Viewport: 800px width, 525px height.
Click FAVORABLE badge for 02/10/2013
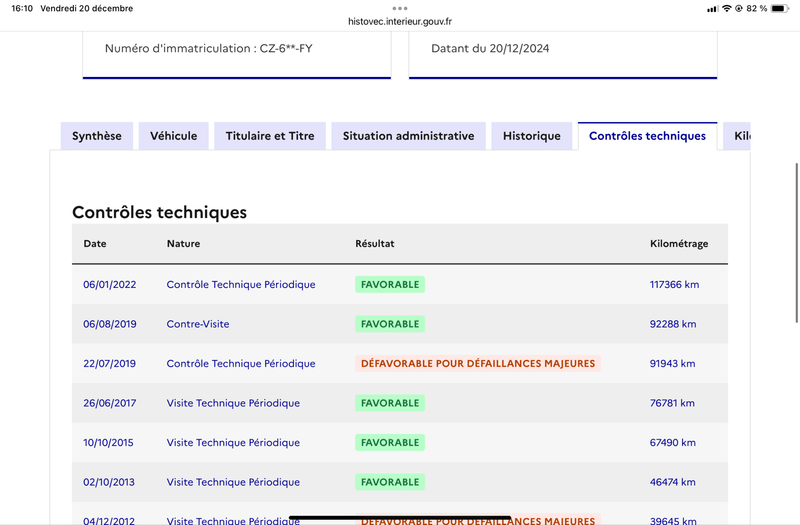click(x=390, y=482)
